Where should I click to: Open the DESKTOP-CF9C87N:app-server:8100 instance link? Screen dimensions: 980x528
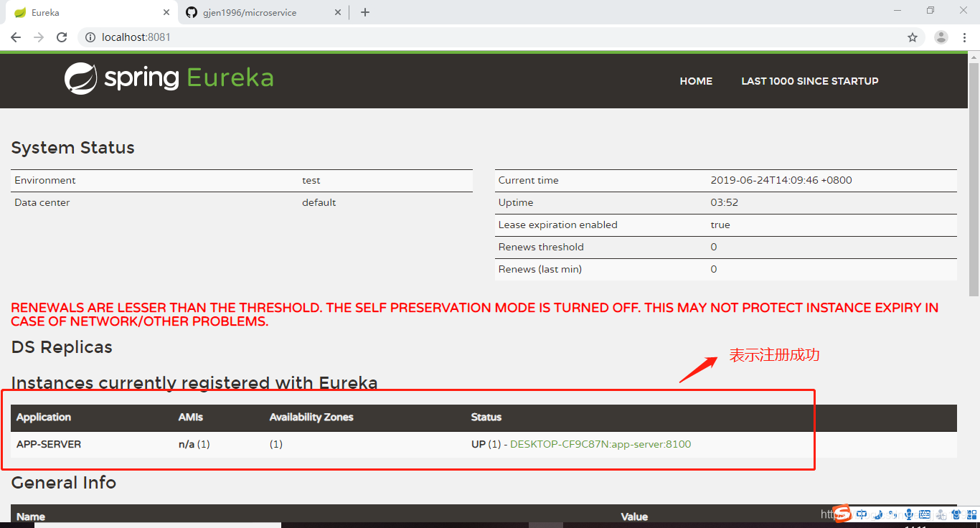point(600,444)
